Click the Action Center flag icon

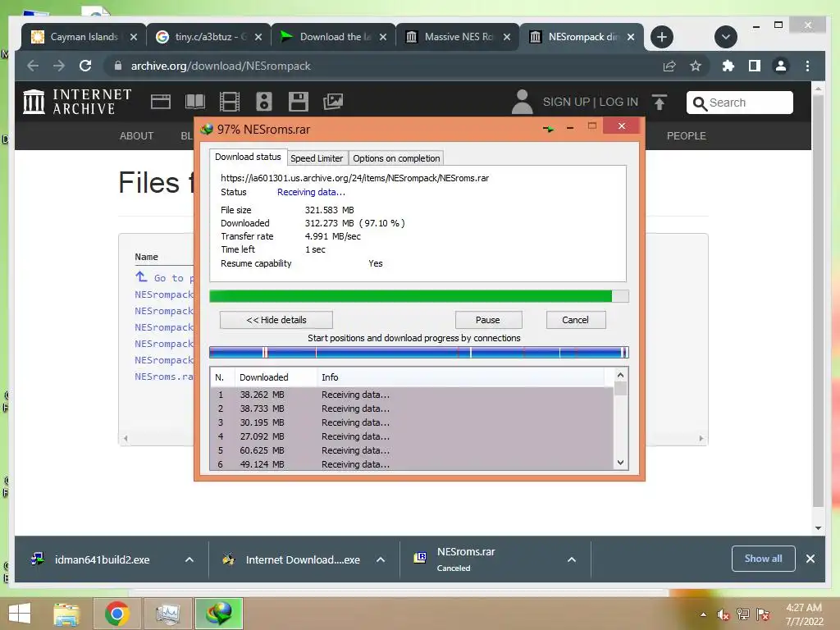click(x=763, y=614)
